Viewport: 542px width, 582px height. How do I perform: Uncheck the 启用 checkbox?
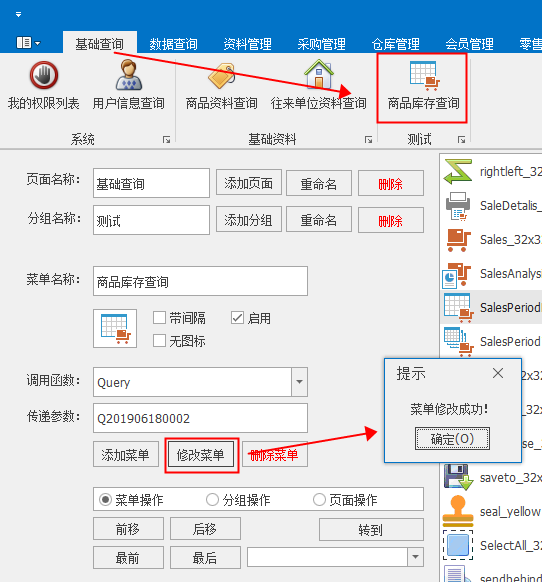(x=237, y=318)
